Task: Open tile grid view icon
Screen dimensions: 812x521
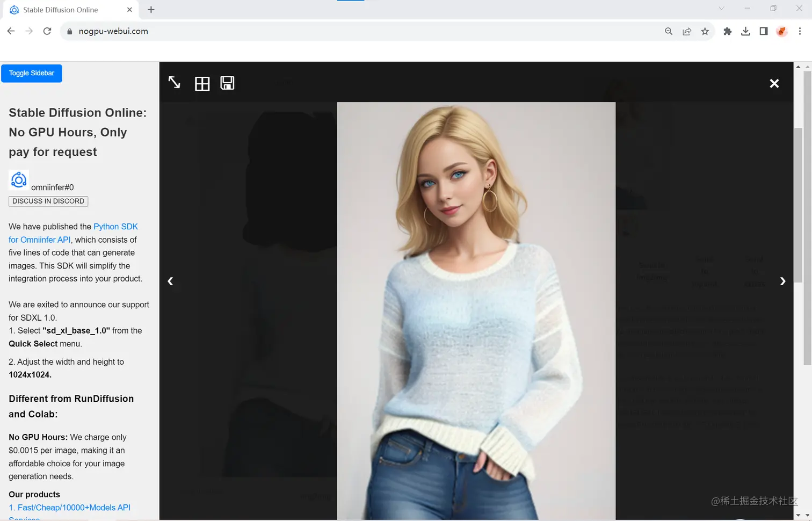Action: [202, 83]
